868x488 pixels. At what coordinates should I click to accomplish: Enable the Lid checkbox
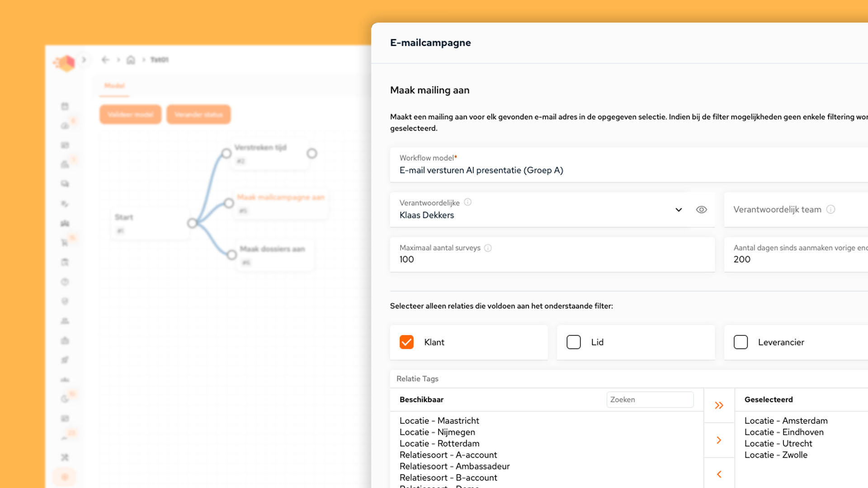pyautogui.click(x=573, y=342)
